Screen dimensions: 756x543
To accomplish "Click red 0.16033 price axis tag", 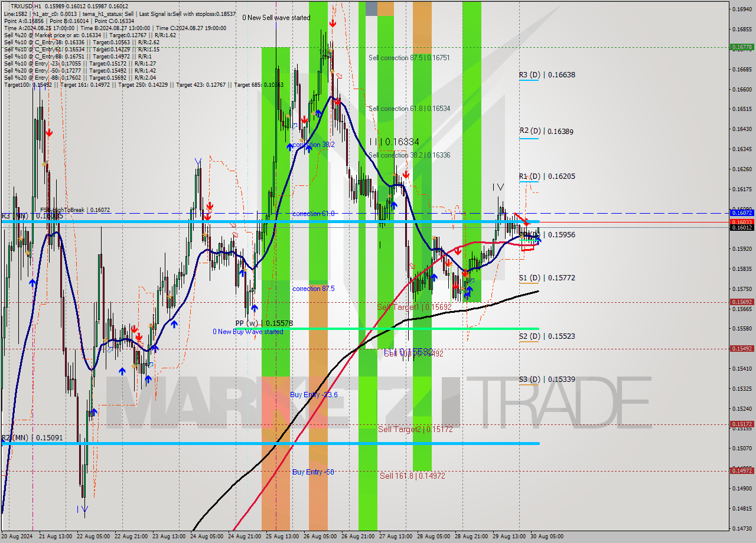I will (742, 222).
